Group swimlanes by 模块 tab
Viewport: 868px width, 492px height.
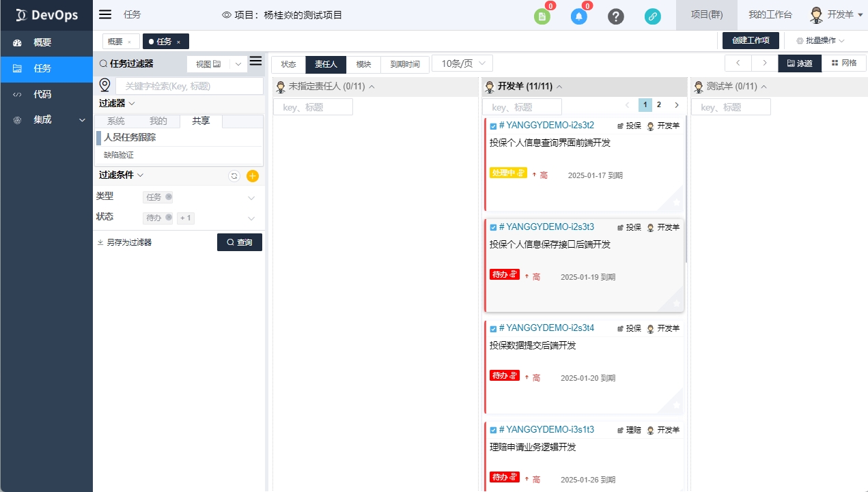pyautogui.click(x=363, y=64)
